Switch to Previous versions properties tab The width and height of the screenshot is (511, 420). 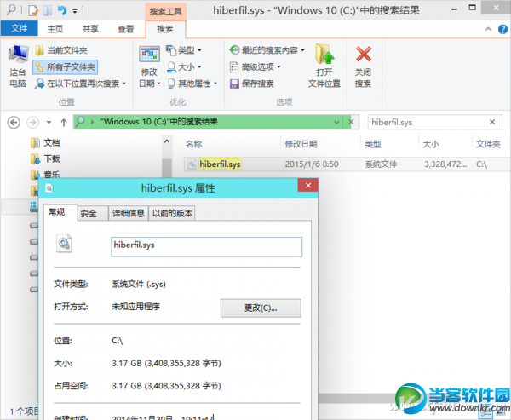[x=172, y=213]
